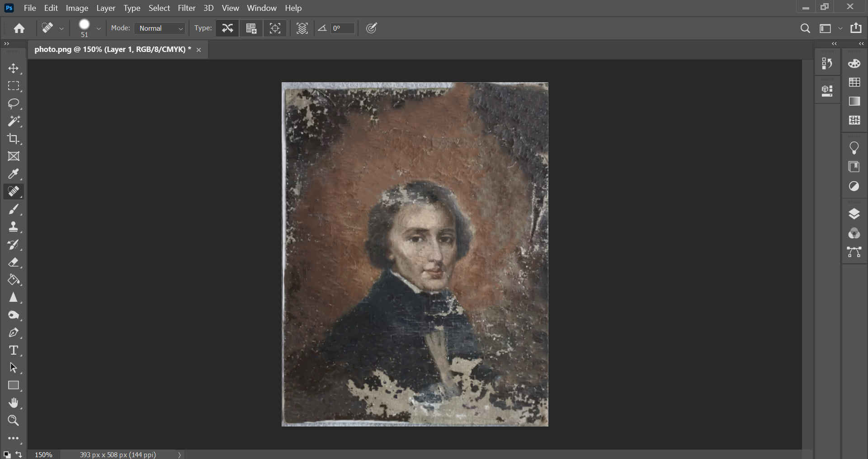The image size is (868, 459).
Task: Enable Content-Aware healing type
Action: (227, 28)
